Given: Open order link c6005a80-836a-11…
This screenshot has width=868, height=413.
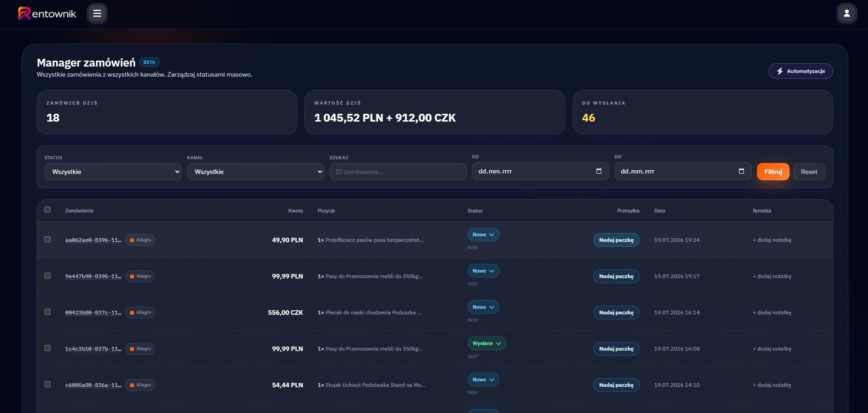Looking at the screenshot, I should tap(93, 385).
